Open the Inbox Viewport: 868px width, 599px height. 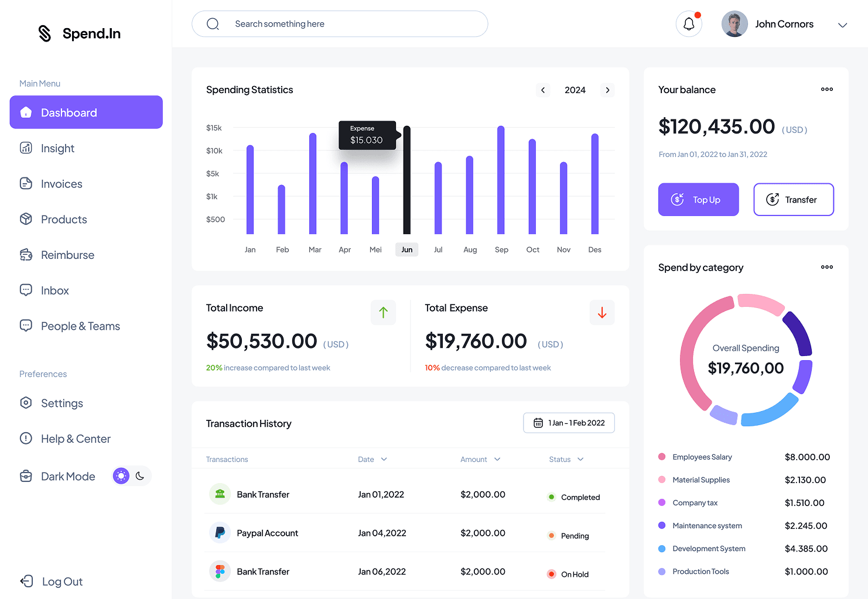[54, 290]
